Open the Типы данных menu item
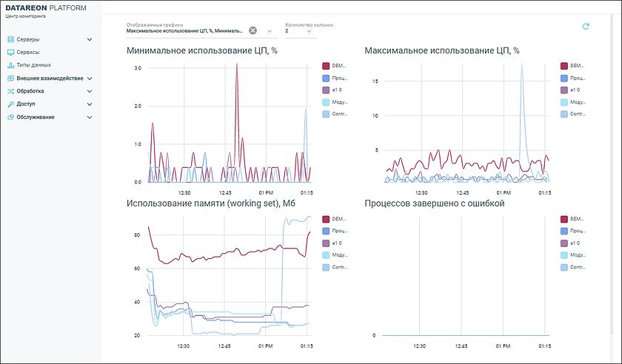Screen dimensions: 622x364 [x=33, y=65]
